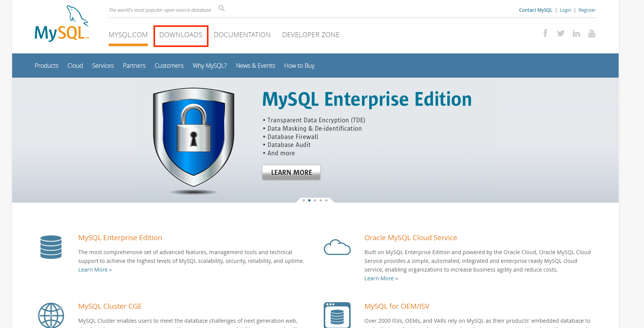Click the "Transparent Data Encryption (TDE)" bullet

pos(314,120)
